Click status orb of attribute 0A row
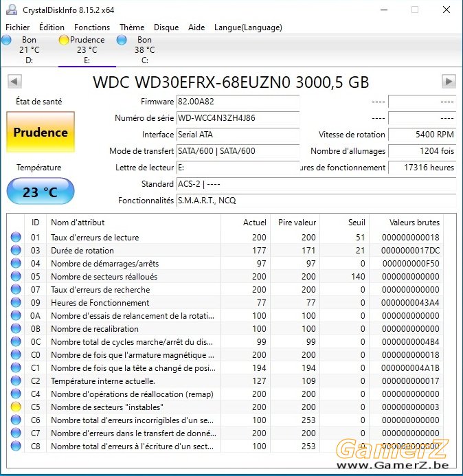Screen dimensions: 463x476 (16, 315)
